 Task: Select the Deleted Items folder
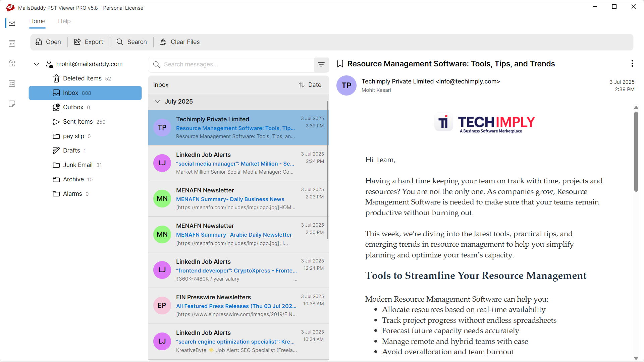coord(85,78)
